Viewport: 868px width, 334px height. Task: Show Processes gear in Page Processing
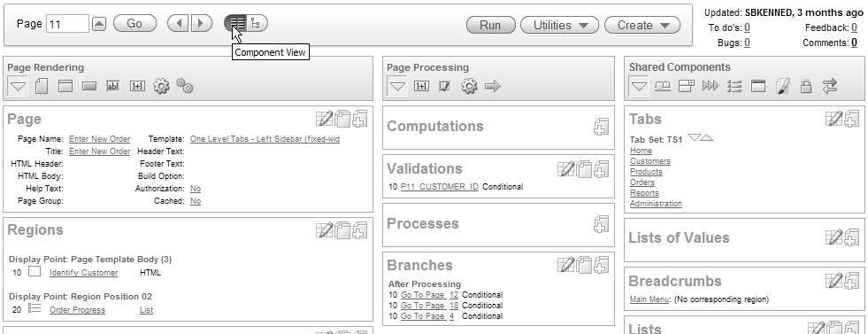[469, 87]
